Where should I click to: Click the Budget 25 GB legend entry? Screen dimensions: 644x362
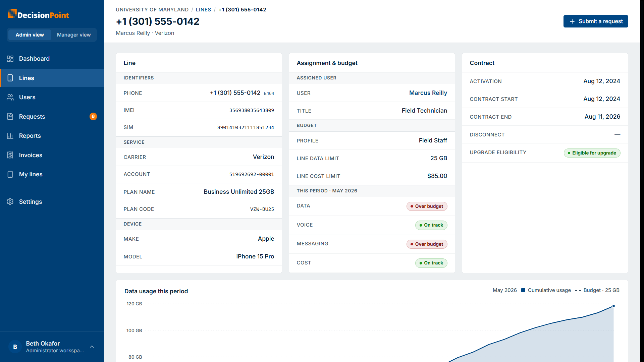(597, 290)
